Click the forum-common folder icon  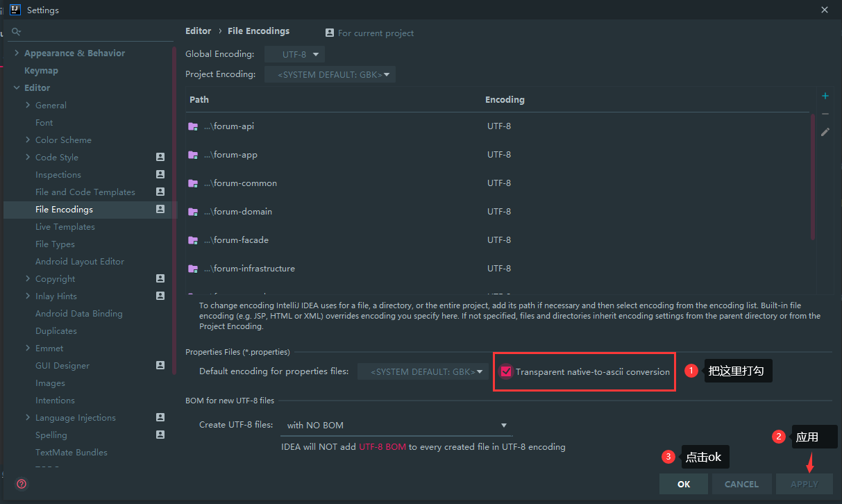click(x=193, y=183)
